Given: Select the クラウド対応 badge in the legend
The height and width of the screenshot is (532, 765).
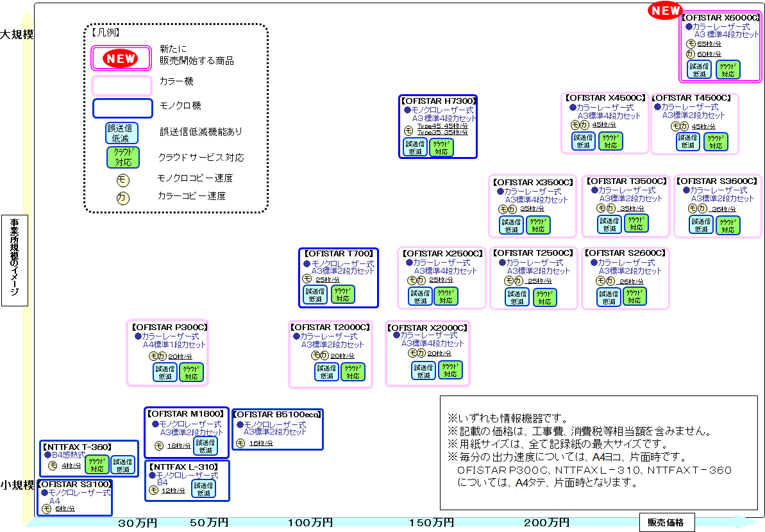Looking at the screenshot, I should click(123, 157).
